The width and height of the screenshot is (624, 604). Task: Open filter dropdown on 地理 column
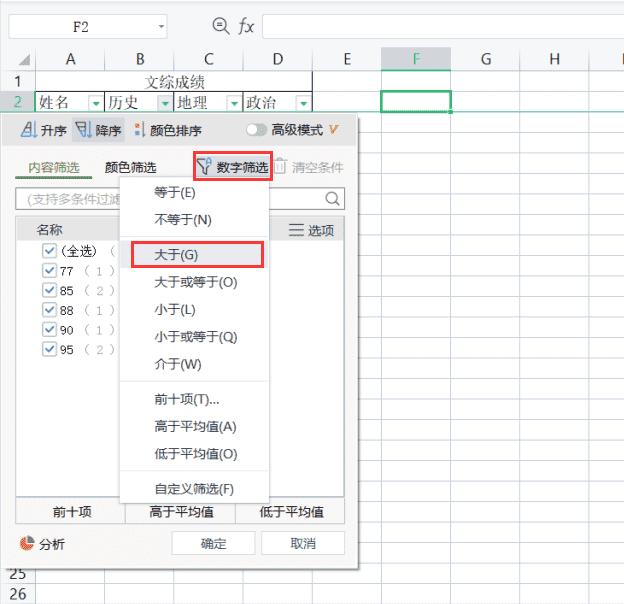[x=234, y=104]
